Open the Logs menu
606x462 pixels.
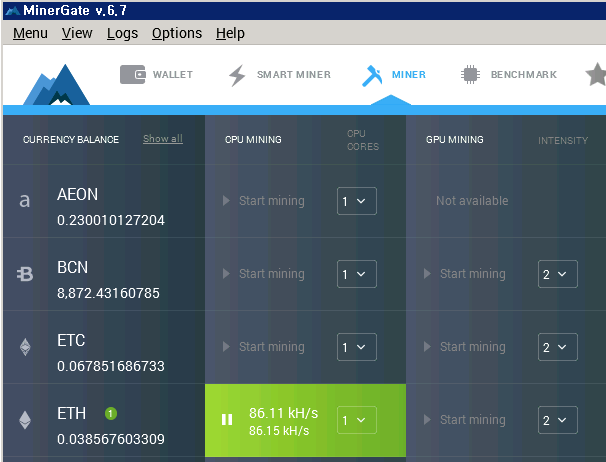[122, 33]
